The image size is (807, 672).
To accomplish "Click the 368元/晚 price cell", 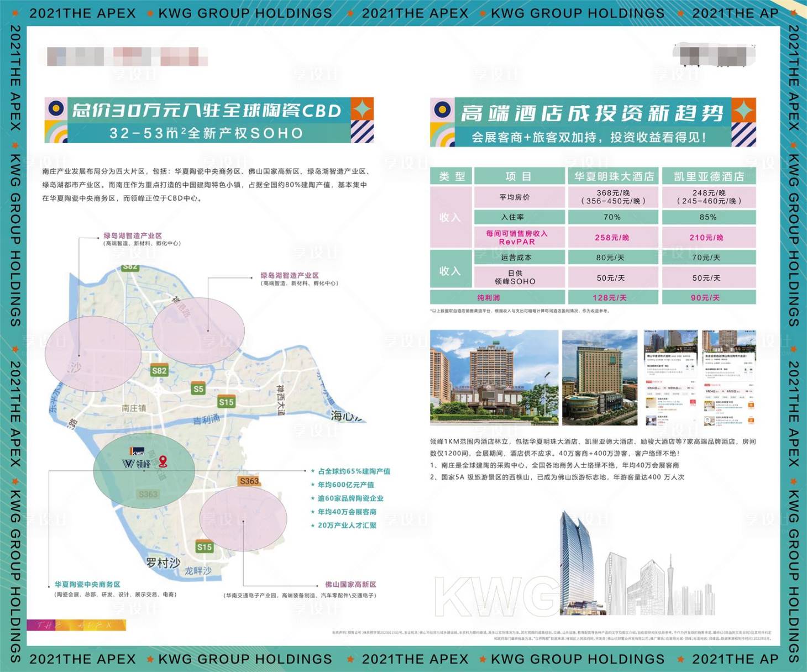I will (614, 197).
